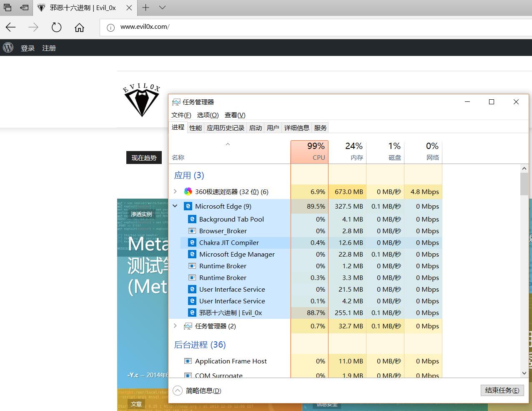The height and width of the screenshot is (411, 532).
Task: Switch to the 性能 tab
Action: coord(196,128)
